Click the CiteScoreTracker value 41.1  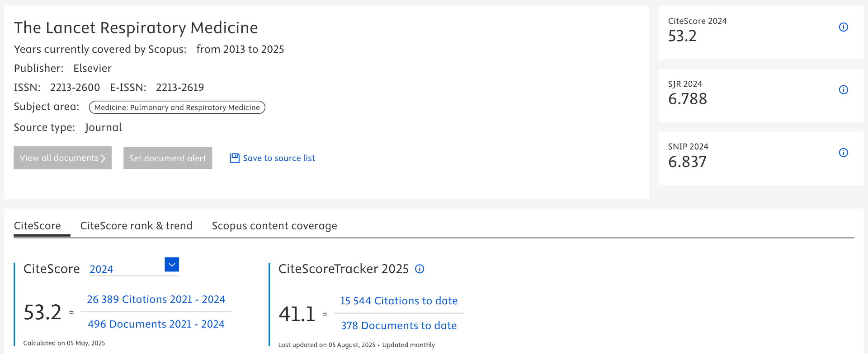[297, 314]
